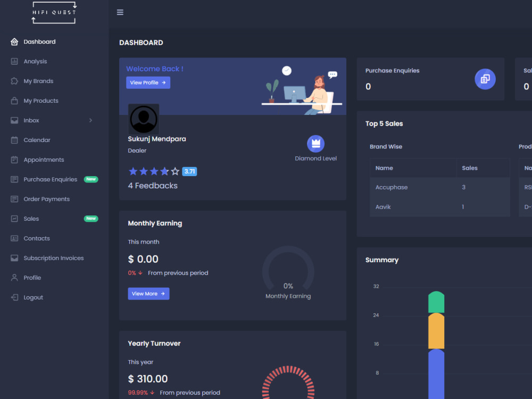Click the Name column header

(384, 168)
